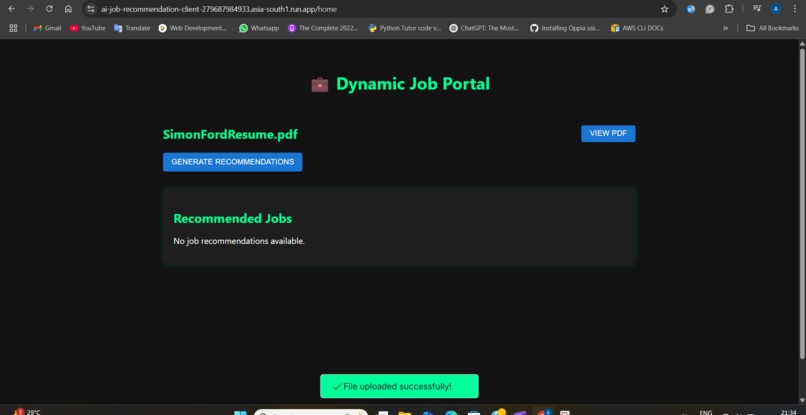Click the browser forward arrow
Viewport: 806px width, 415px height.
(x=30, y=9)
